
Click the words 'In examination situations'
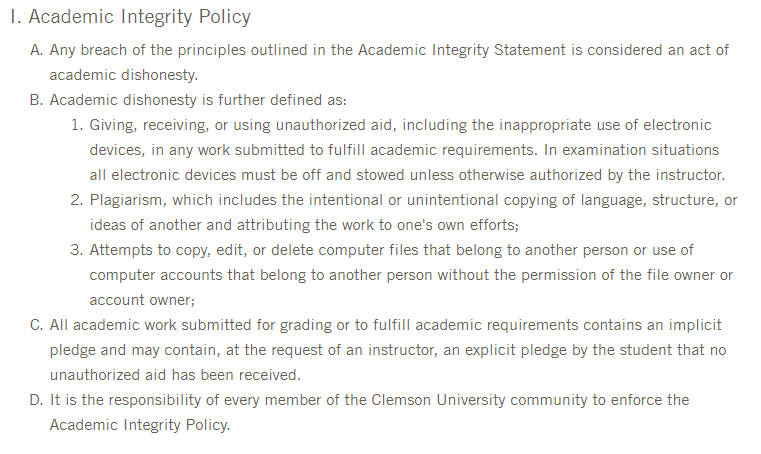tap(631, 150)
